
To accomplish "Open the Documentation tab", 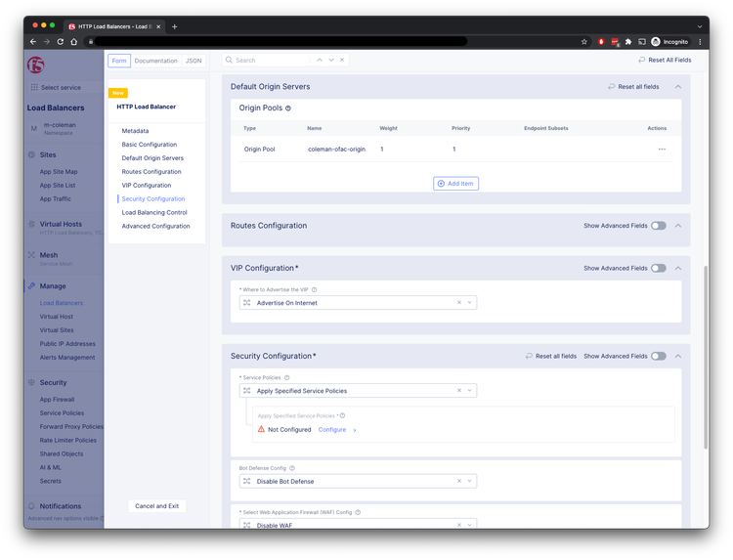I will coord(156,61).
